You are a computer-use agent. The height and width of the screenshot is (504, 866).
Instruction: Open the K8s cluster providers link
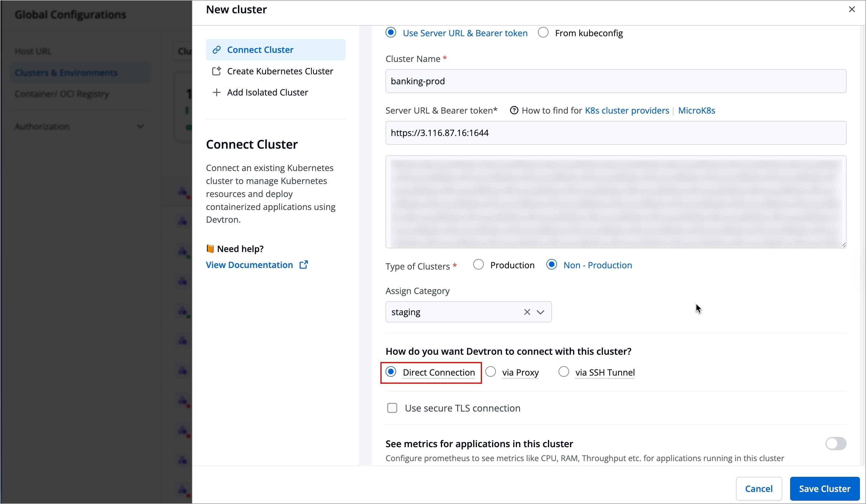627,111
